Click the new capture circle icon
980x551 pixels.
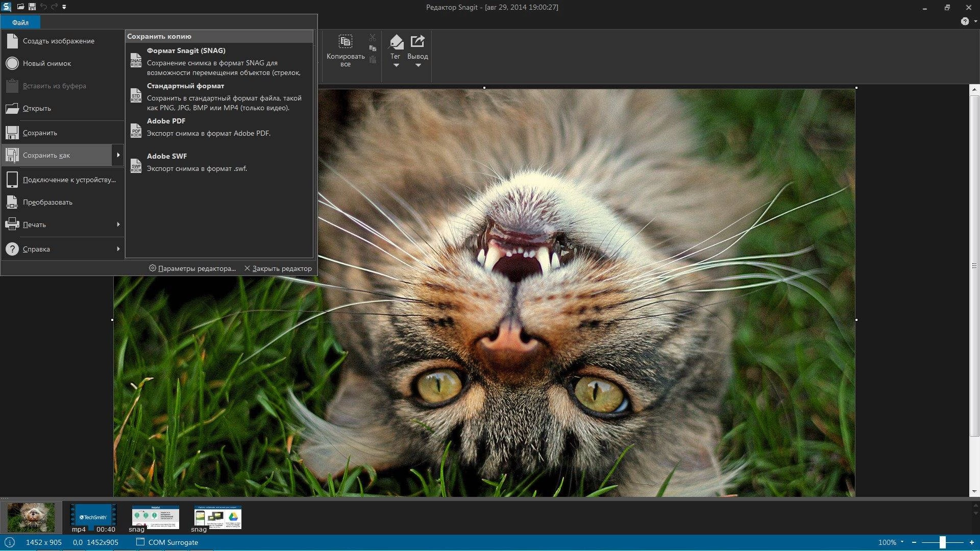click(x=12, y=63)
